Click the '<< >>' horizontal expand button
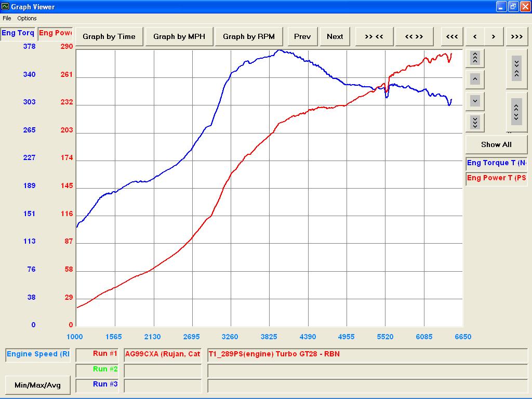The height and width of the screenshot is (399, 532). pyautogui.click(x=414, y=37)
